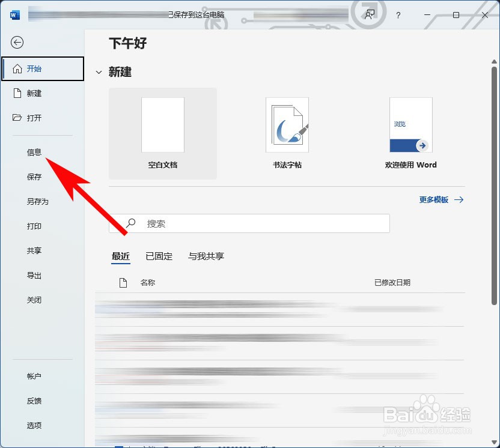Click the magnifier icon in search box

(x=131, y=223)
